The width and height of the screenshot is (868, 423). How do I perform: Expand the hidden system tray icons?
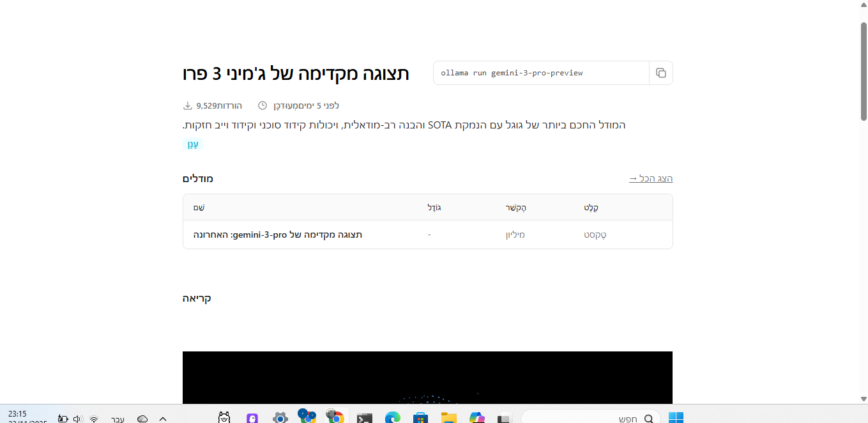tap(162, 419)
